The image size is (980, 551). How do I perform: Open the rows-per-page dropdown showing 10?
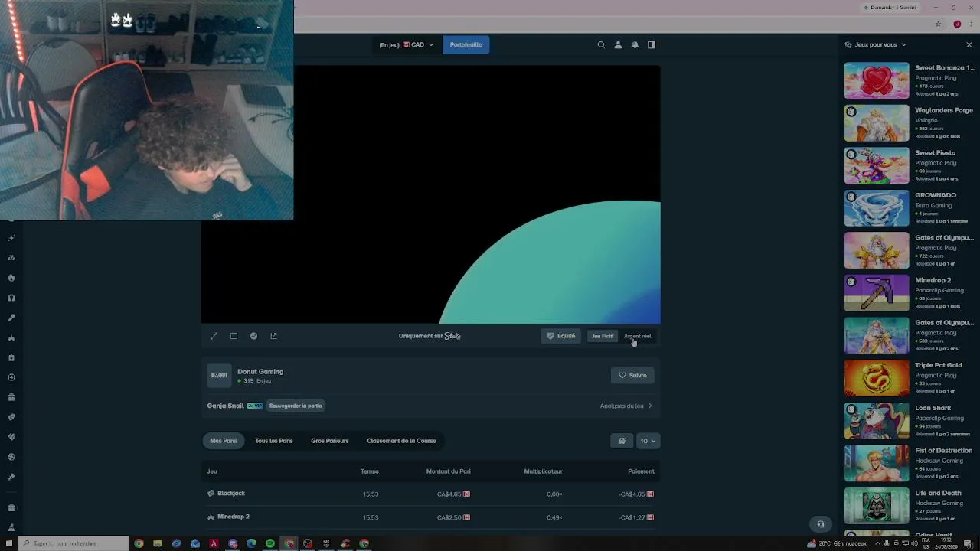648,441
